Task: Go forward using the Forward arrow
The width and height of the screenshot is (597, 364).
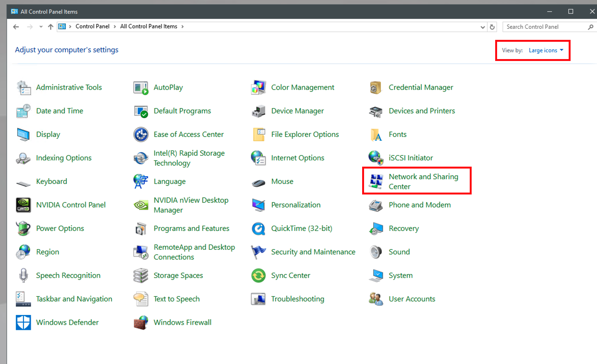Action: click(30, 27)
